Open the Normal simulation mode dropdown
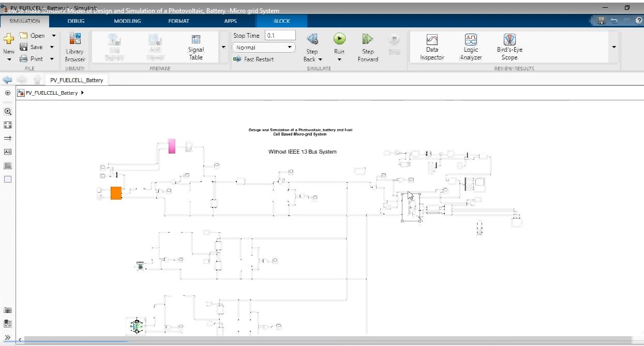Image resolution: width=644 pixels, height=346 pixels. click(264, 47)
